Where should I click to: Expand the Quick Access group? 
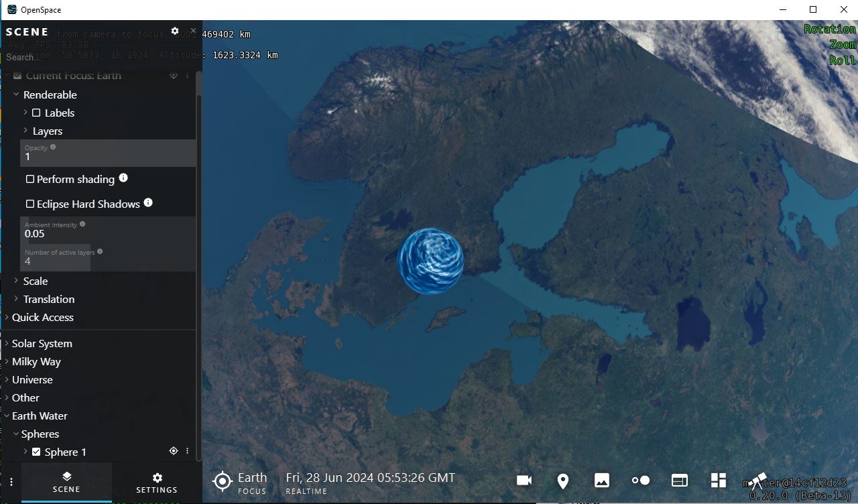point(7,317)
